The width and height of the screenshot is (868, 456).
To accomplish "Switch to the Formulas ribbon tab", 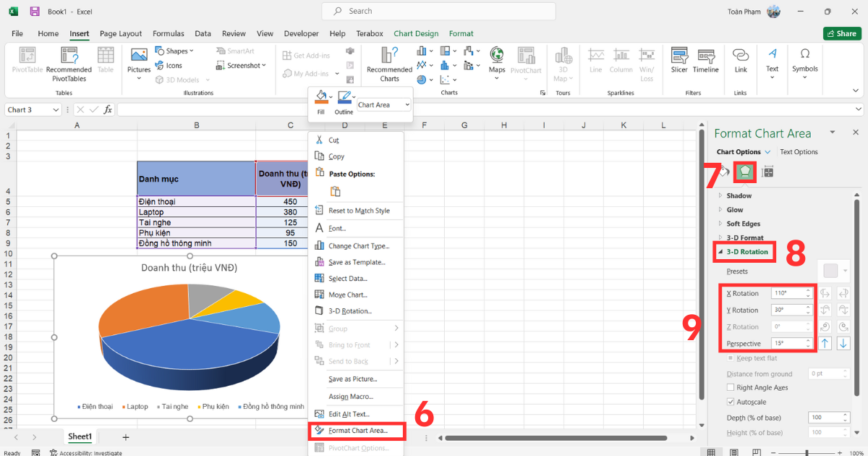I will 168,33.
